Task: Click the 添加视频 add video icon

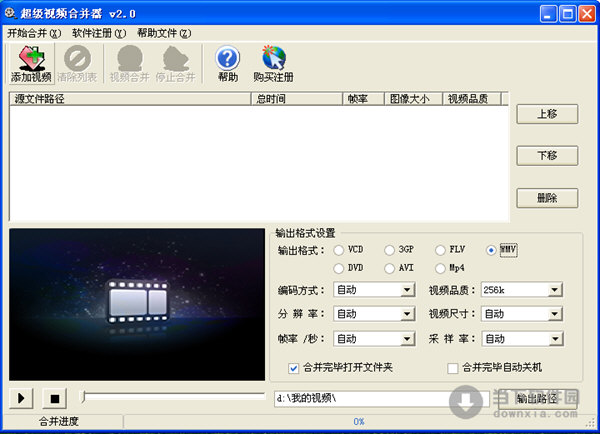Action: pyautogui.click(x=31, y=64)
